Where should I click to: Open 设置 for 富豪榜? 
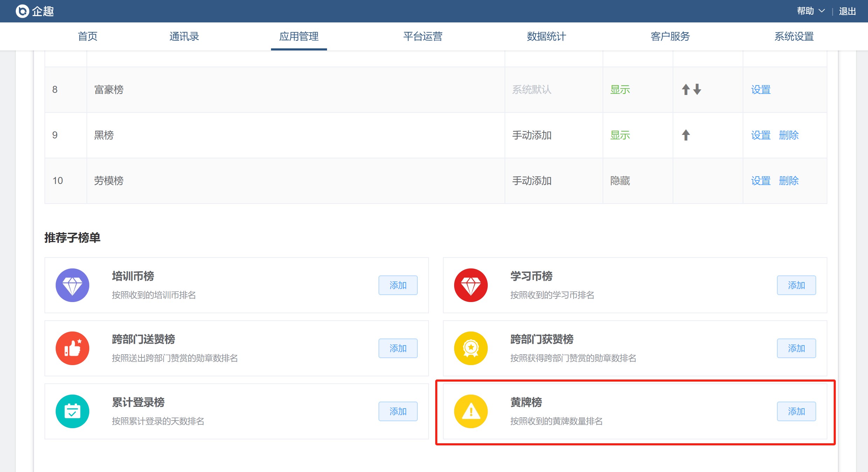761,90
